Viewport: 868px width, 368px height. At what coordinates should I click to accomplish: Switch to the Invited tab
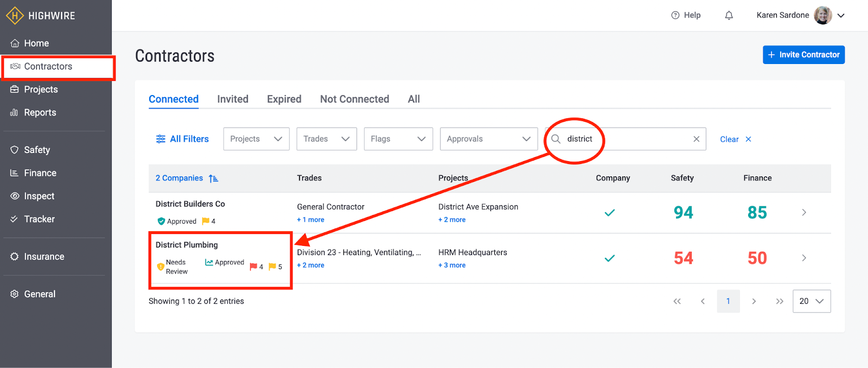(233, 99)
